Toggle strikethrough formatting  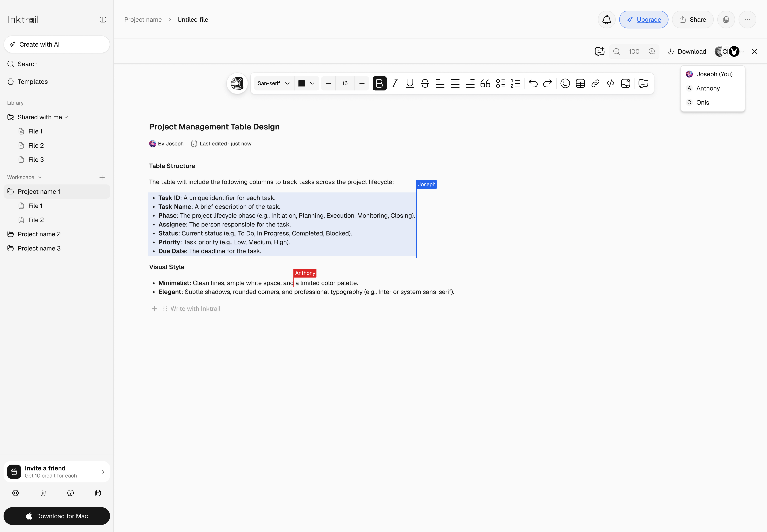click(425, 83)
